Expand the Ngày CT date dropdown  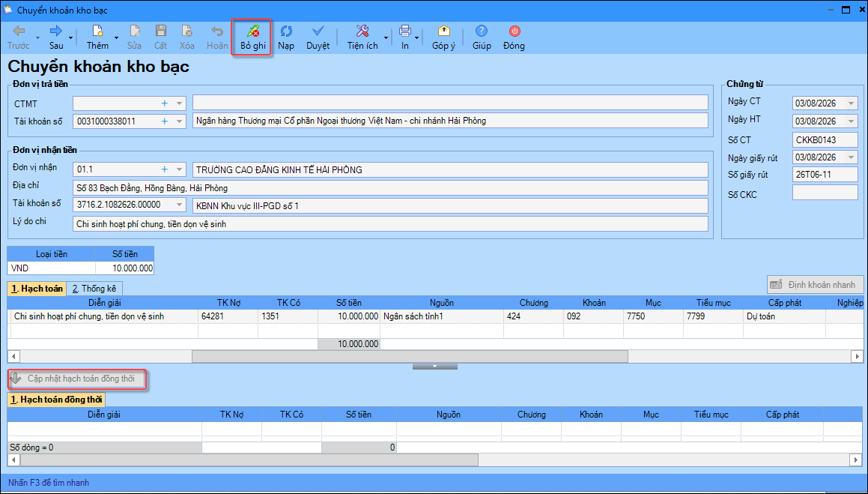[x=851, y=103]
